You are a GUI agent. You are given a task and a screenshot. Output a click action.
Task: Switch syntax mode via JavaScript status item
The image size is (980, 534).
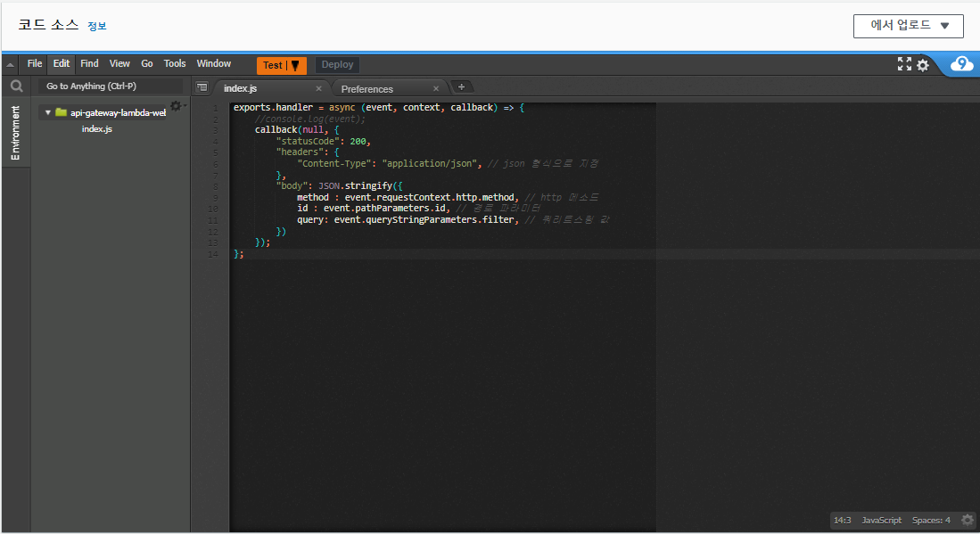click(x=881, y=520)
